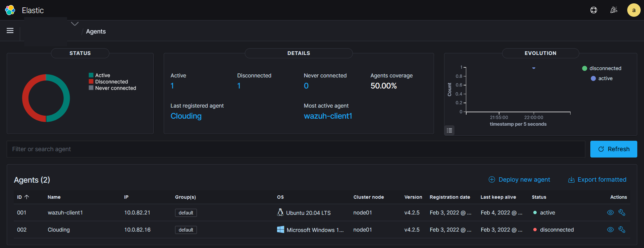Click the disconnected status of Clouding

tap(553, 230)
